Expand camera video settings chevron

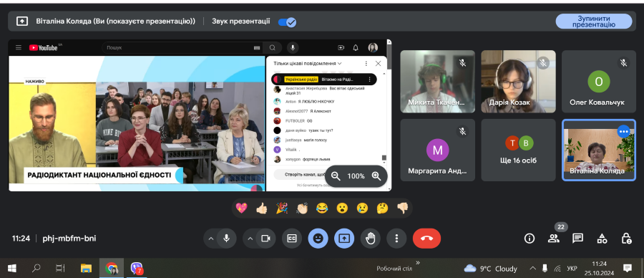[250, 239]
